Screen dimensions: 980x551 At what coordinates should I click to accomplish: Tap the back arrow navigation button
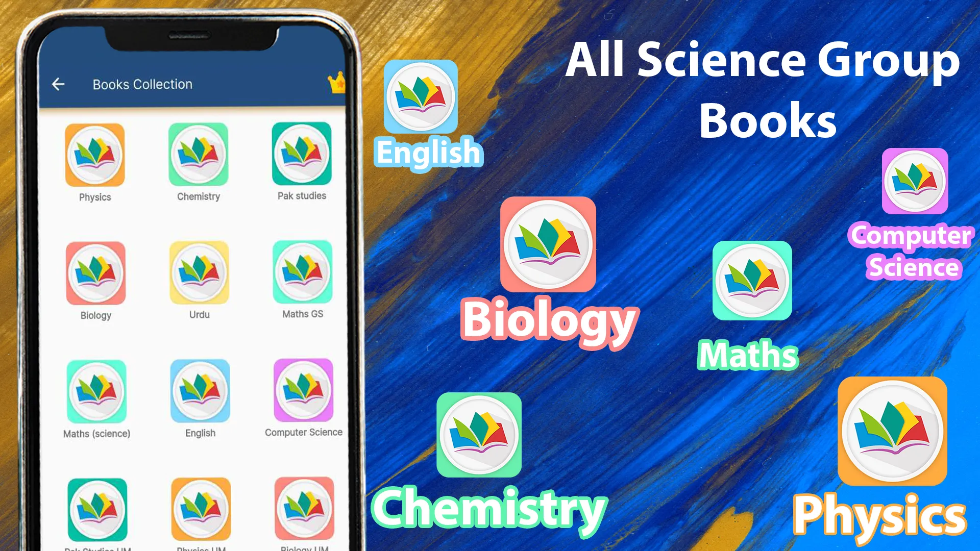(59, 84)
